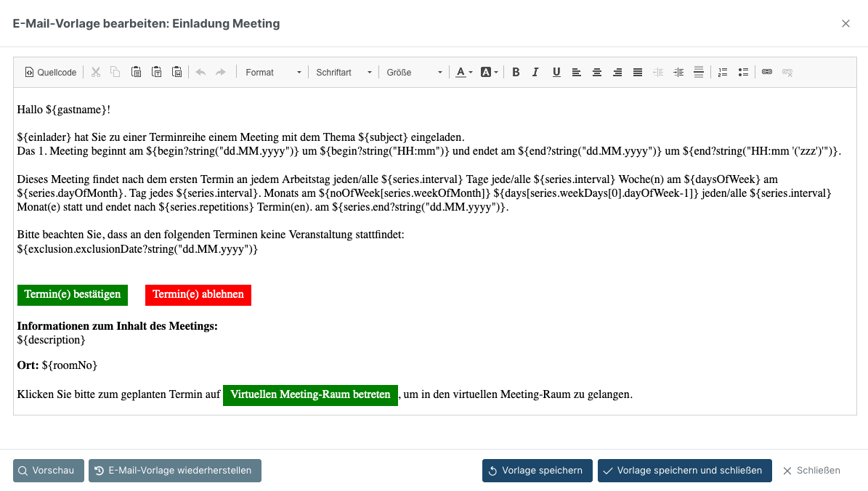The height and width of the screenshot is (491, 868).
Task: Switch to Quellcode source view
Action: click(x=51, y=72)
